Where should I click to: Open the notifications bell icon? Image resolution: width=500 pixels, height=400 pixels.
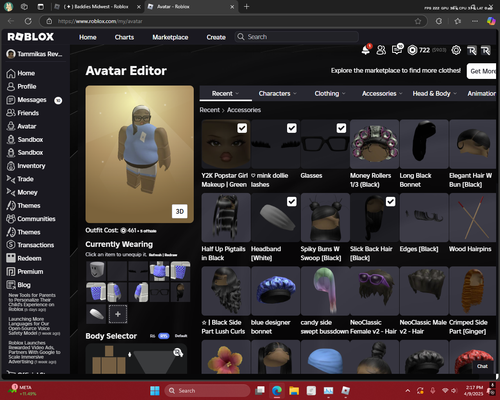(x=366, y=50)
